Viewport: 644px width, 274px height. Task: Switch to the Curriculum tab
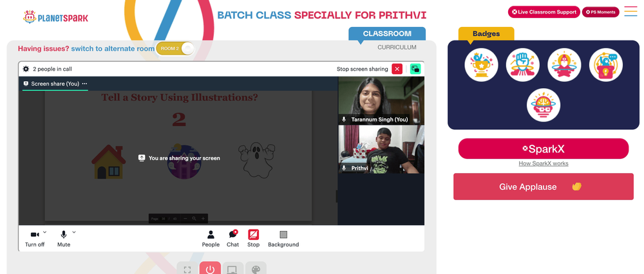click(397, 47)
